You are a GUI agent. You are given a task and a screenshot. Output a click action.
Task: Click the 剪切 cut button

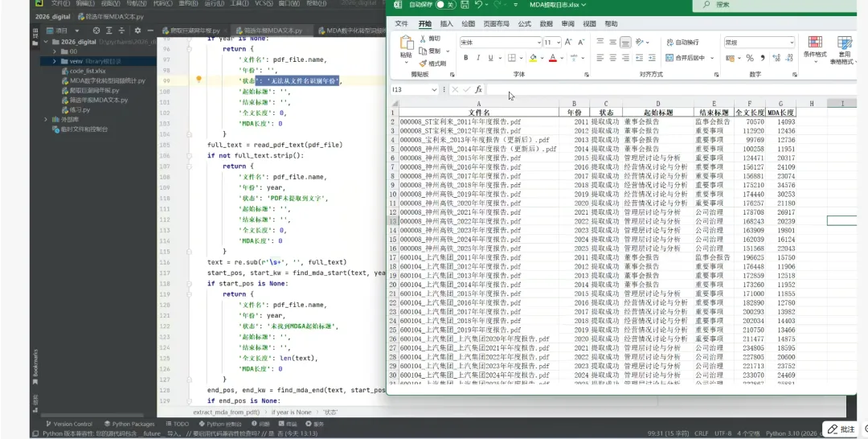coord(430,39)
